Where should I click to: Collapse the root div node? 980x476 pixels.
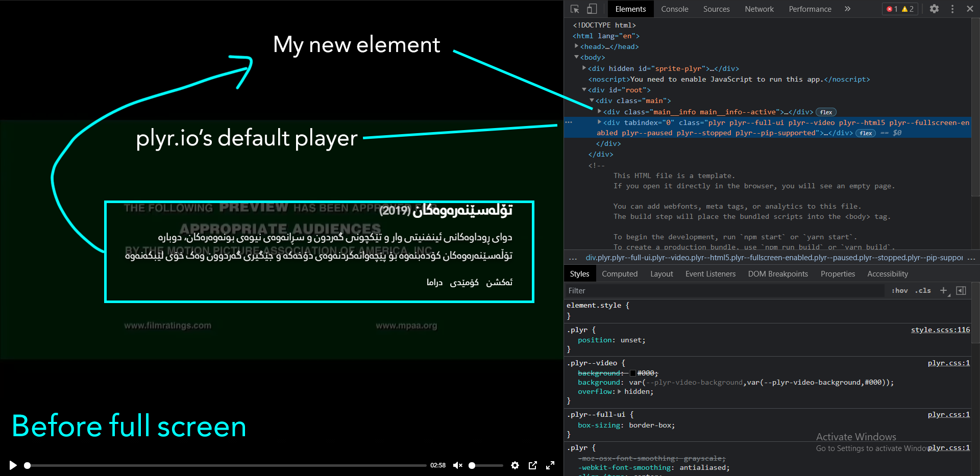click(584, 90)
